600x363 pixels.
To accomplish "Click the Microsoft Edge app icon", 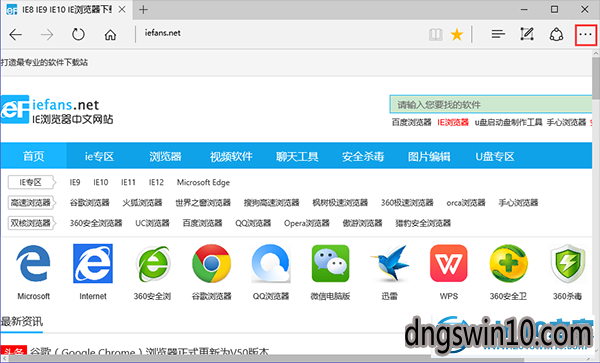I will (x=33, y=264).
